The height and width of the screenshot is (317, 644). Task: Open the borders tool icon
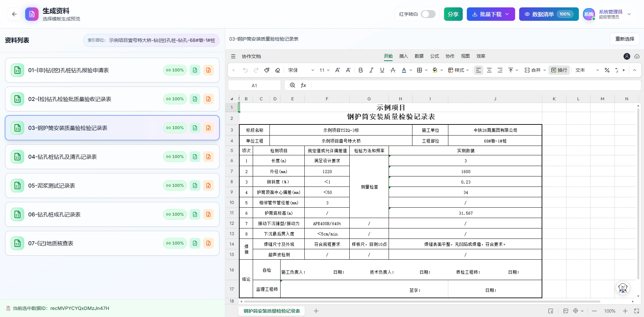pos(420,70)
